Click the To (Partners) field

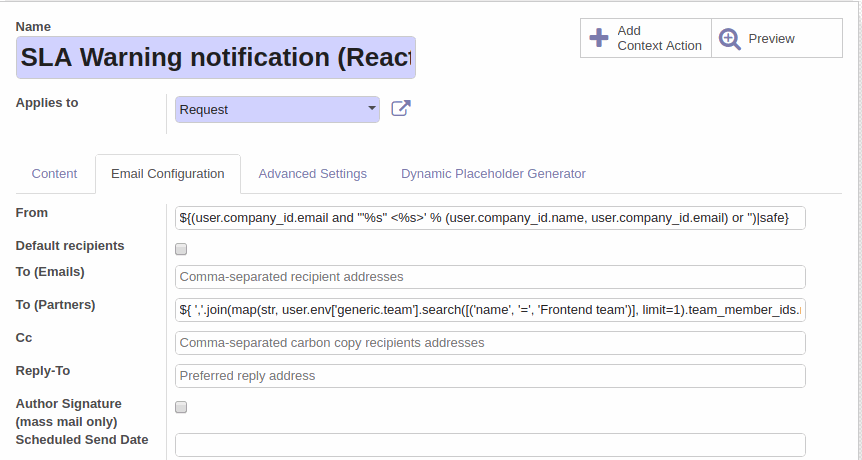click(x=490, y=310)
